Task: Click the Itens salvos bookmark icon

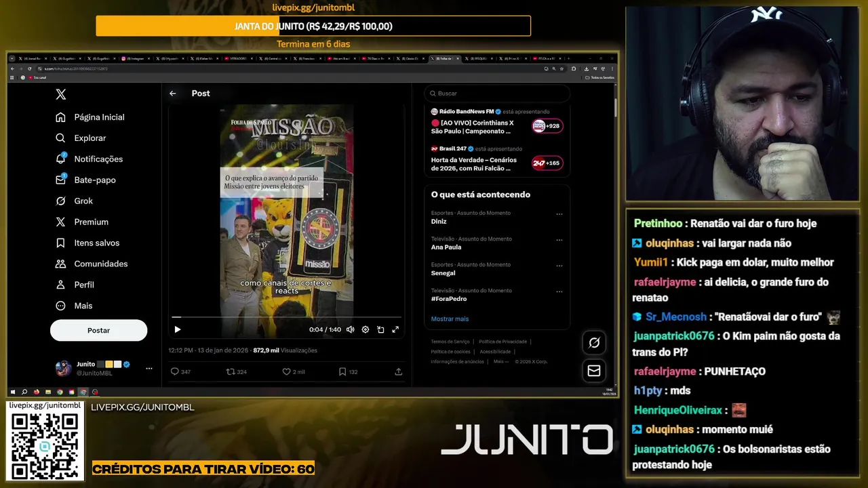Action: click(61, 243)
